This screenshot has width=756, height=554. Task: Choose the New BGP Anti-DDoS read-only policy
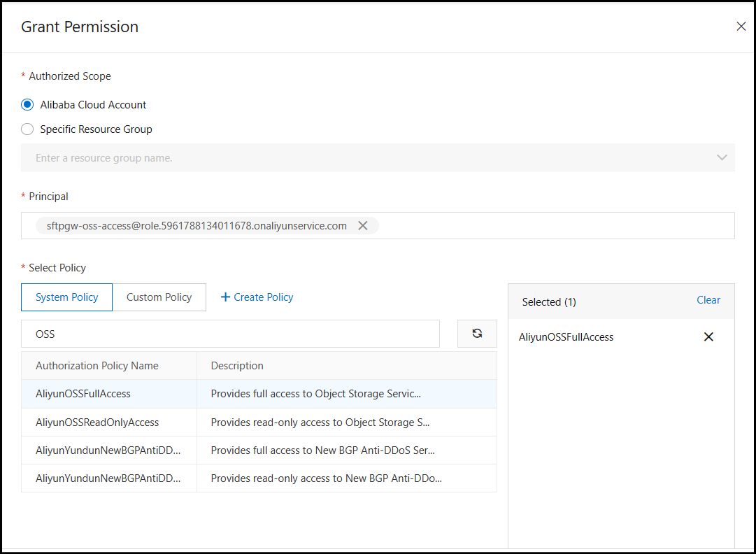pos(108,478)
